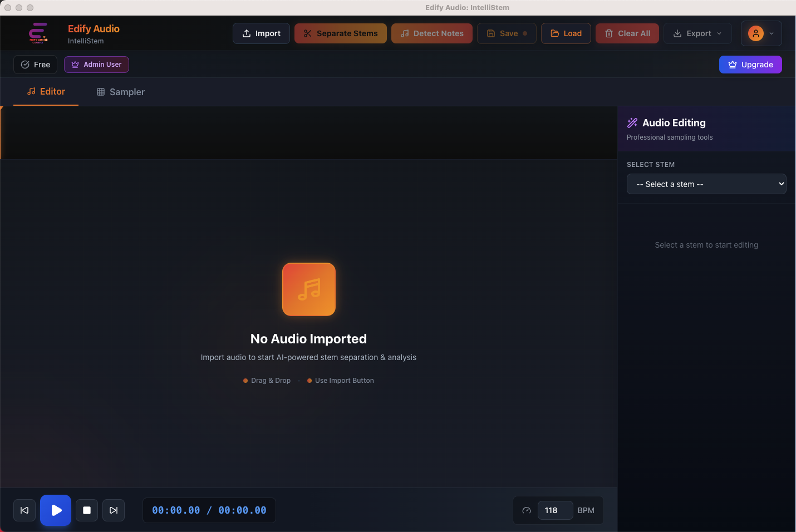The height and width of the screenshot is (532, 796).
Task: Open the Select a stem dropdown
Action: 706,184
